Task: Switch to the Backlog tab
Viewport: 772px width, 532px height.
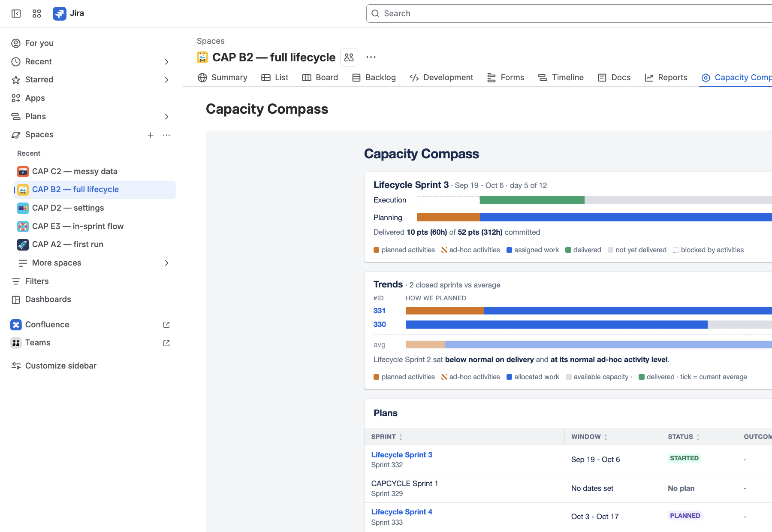Action: [374, 78]
